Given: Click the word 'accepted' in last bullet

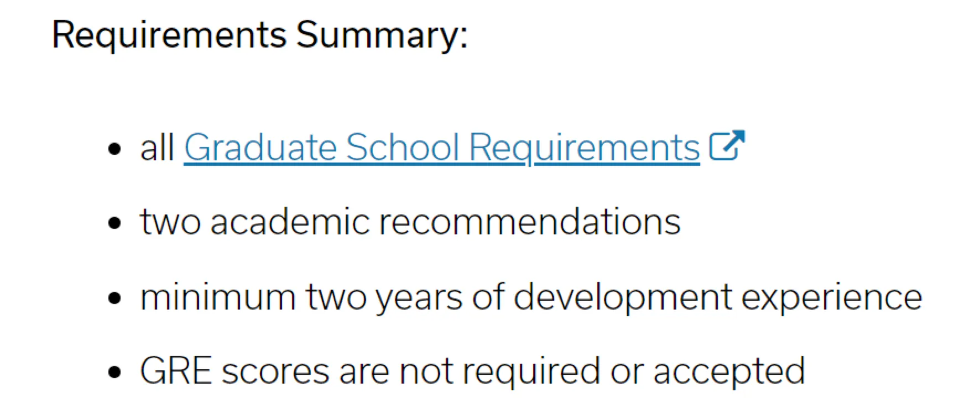Looking at the screenshot, I should point(729,370).
